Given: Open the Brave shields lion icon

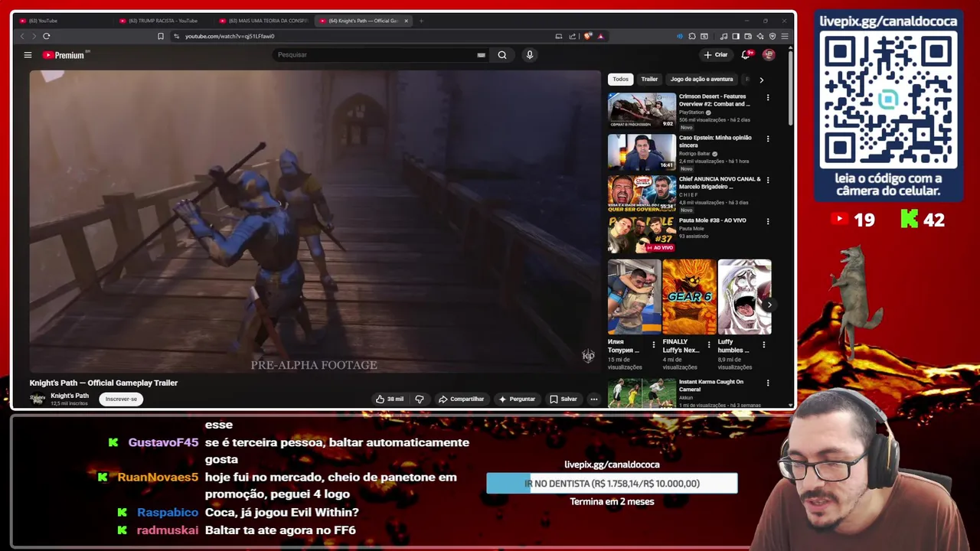Looking at the screenshot, I should click(587, 36).
